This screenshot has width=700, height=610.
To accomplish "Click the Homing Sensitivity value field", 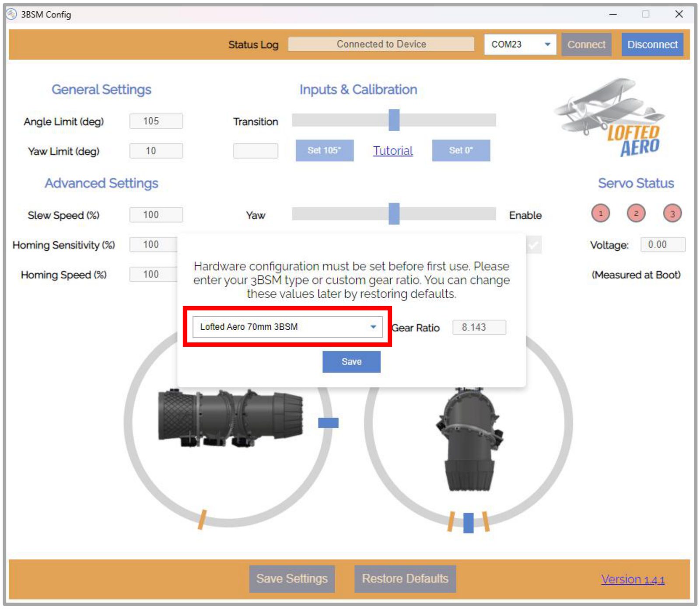I will (154, 244).
